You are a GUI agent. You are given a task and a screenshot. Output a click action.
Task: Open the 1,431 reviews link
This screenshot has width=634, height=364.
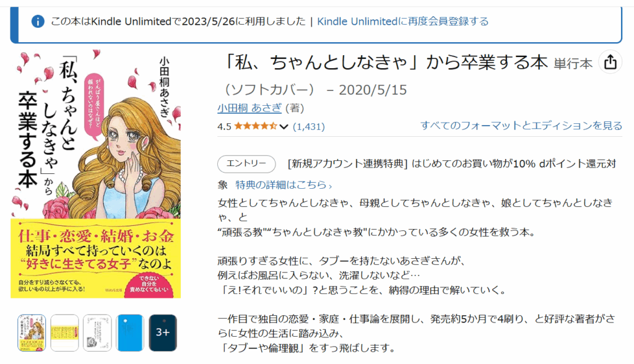click(308, 126)
